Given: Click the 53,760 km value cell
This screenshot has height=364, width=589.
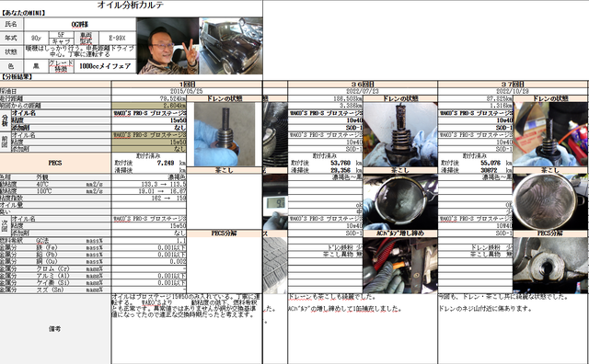Looking at the screenshot, I should pos(341,163).
